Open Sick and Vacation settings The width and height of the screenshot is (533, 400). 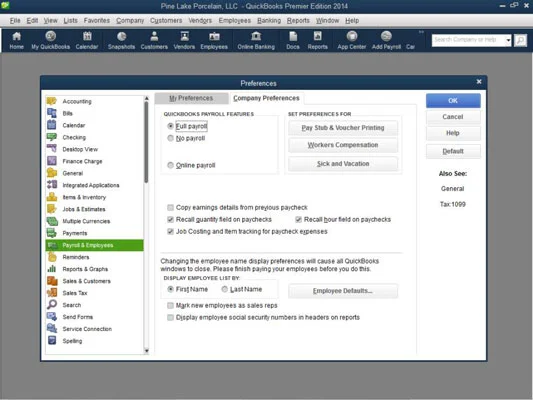343,164
